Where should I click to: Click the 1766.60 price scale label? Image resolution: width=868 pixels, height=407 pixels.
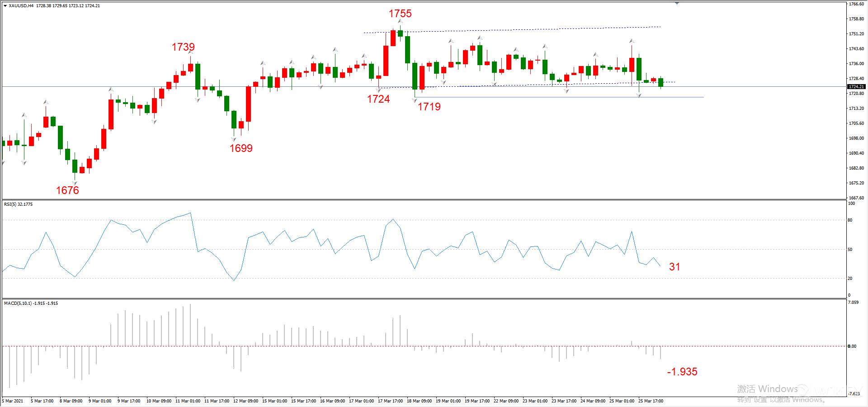click(856, 4)
